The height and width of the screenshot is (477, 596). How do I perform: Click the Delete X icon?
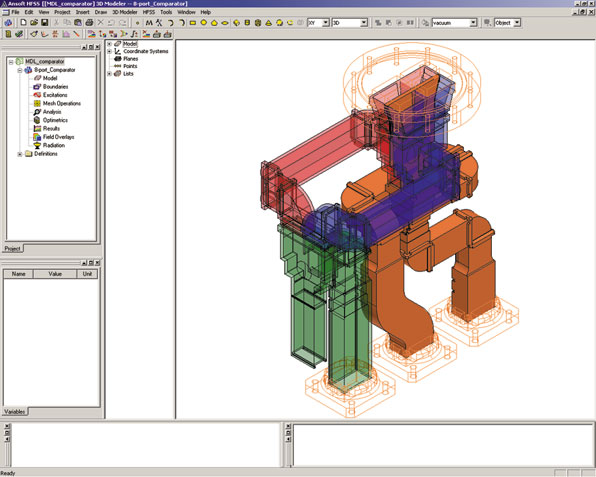[101, 23]
